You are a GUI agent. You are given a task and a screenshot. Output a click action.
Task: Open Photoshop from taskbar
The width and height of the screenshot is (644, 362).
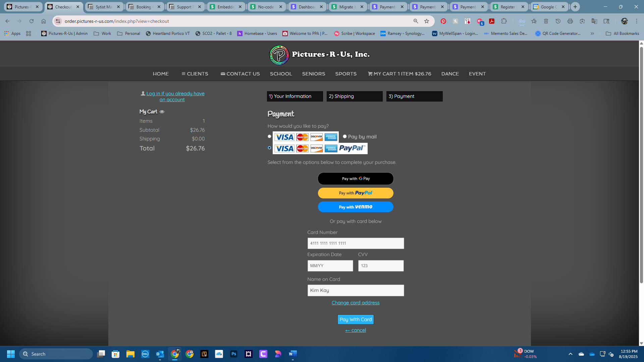tap(234, 354)
